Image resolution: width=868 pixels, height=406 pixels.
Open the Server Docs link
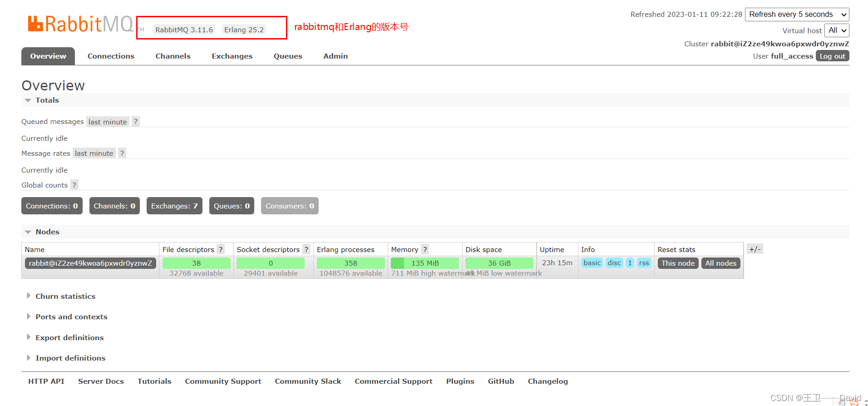(x=101, y=381)
